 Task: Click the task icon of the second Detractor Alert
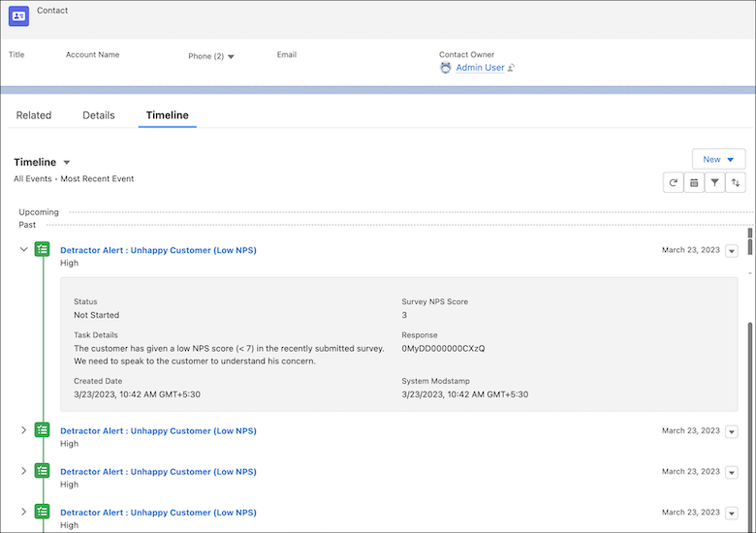point(42,430)
